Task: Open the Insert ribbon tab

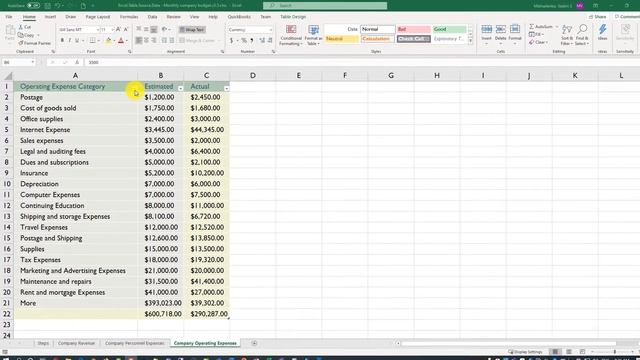Action: click(50, 17)
